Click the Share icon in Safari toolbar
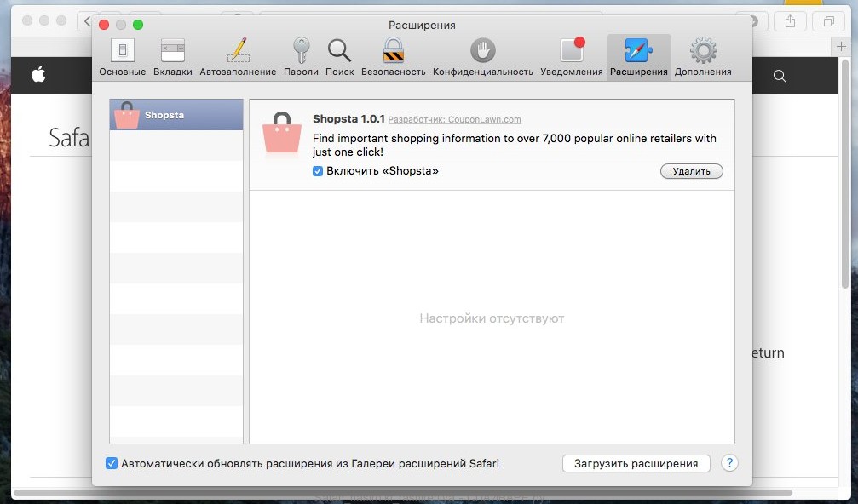This screenshot has width=858, height=504. pyautogui.click(x=790, y=21)
